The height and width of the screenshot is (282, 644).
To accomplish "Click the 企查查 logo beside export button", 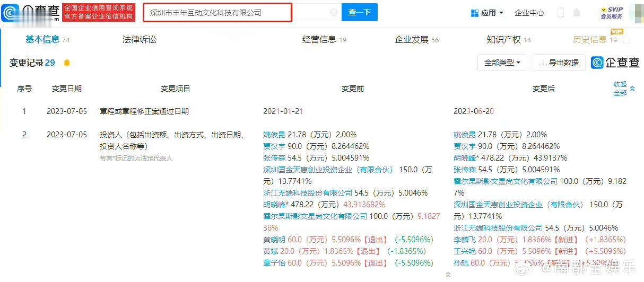I will (x=615, y=63).
